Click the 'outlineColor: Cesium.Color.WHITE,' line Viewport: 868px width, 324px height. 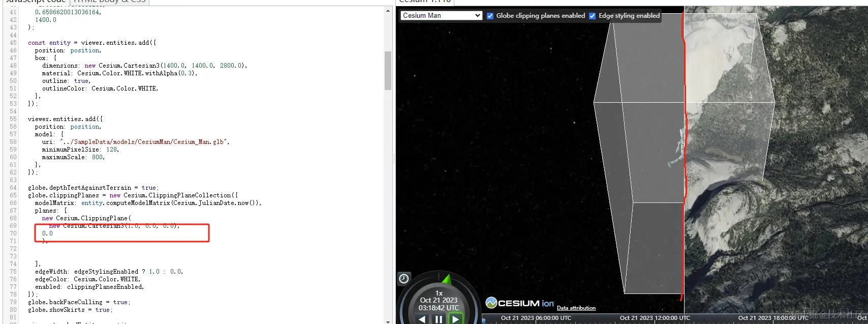100,89
